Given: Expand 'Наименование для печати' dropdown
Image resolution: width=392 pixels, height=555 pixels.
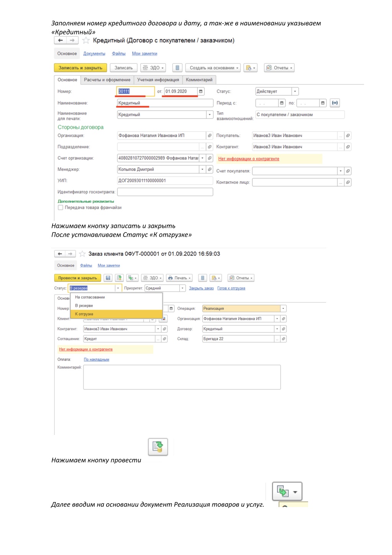Looking at the screenshot, I should click(x=210, y=114).
